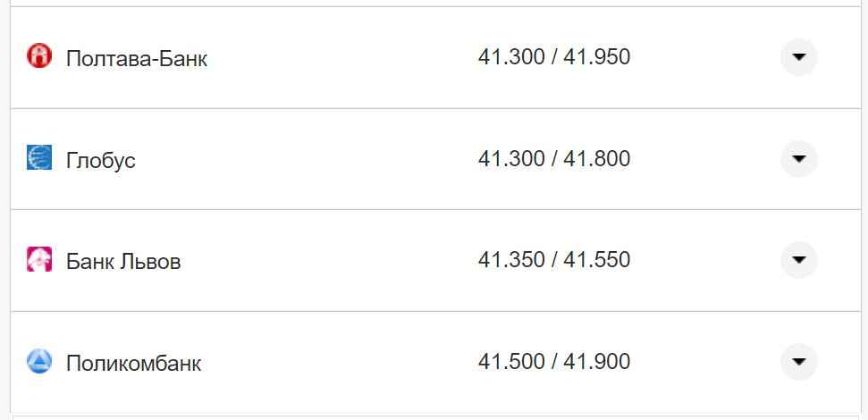Click Банк Львов buy rate 41.350

click(511, 260)
